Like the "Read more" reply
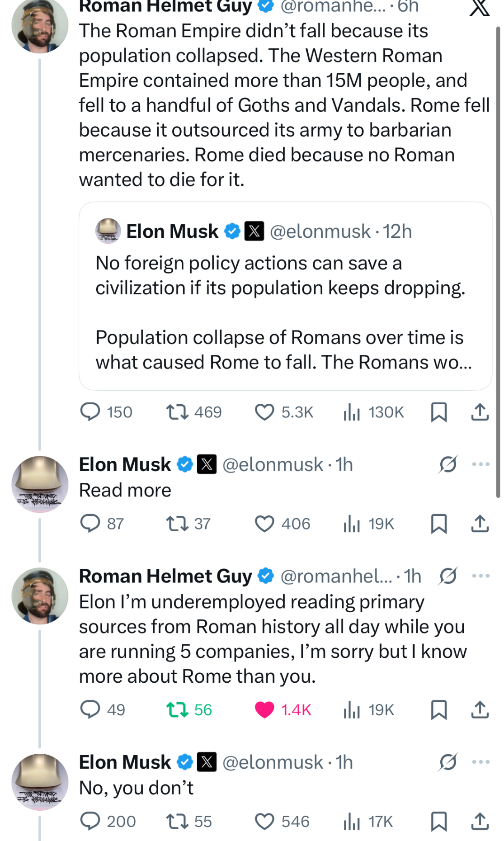This screenshot has width=504, height=841. 264,524
